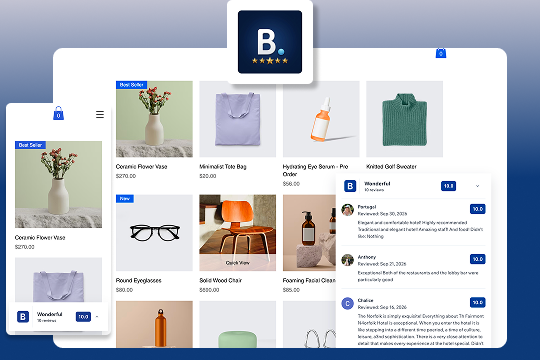Click the 'Solid Wood Chair' title
Screen dimensions: 540x360
point(220,280)
